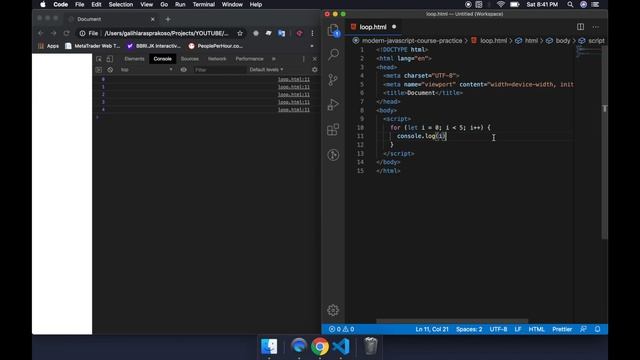The width and height of the screenshot is (640, 360).
Task: Open the VS Code Search view
Action: click(333, 54)
